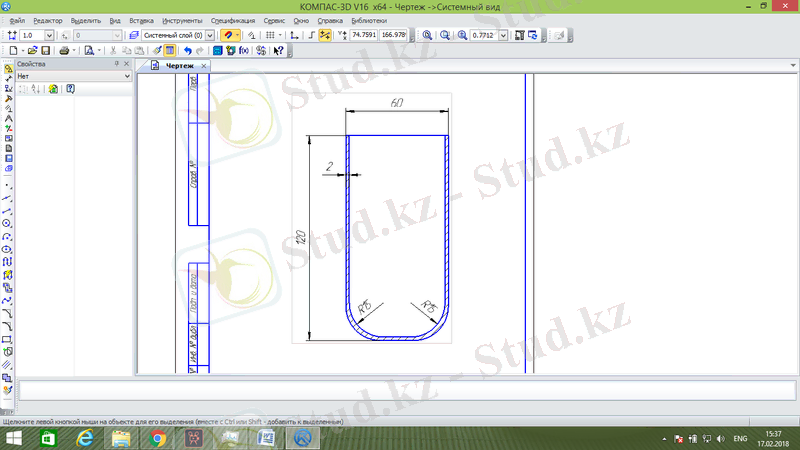Image resolution: width=800 pixels, height=450 pixels.
Task: Toggle orthogonal drawing mode
Action: pyautogui.click(x=312, y=35)
